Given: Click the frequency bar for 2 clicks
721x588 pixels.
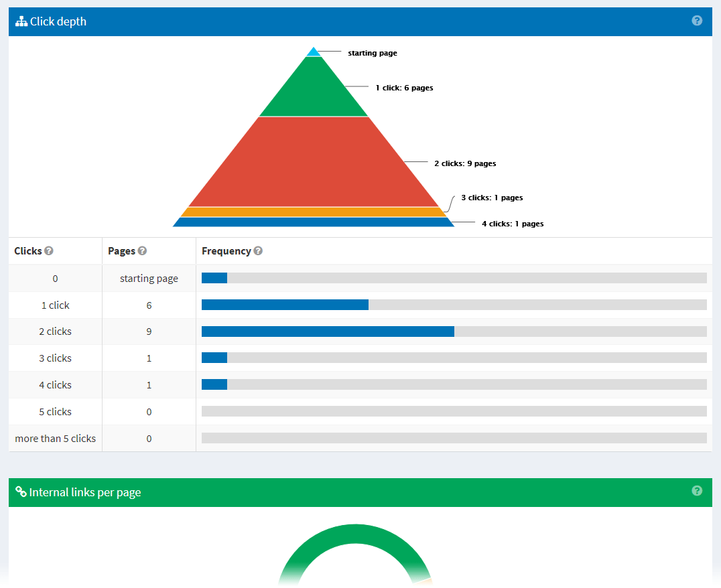Looking at the screenshot, I should (328, 331).
